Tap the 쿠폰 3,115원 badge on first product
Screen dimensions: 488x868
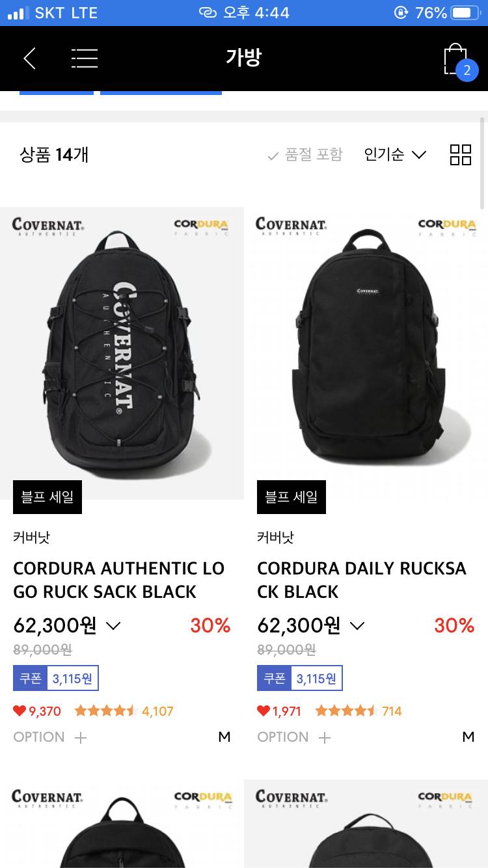[56, 679]
